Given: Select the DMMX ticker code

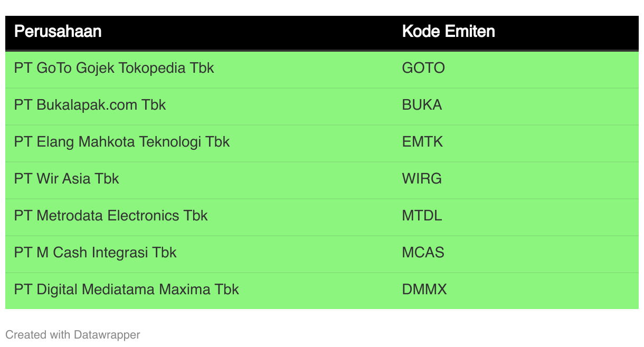Looking at the screenshot, I should pos(424,290).
